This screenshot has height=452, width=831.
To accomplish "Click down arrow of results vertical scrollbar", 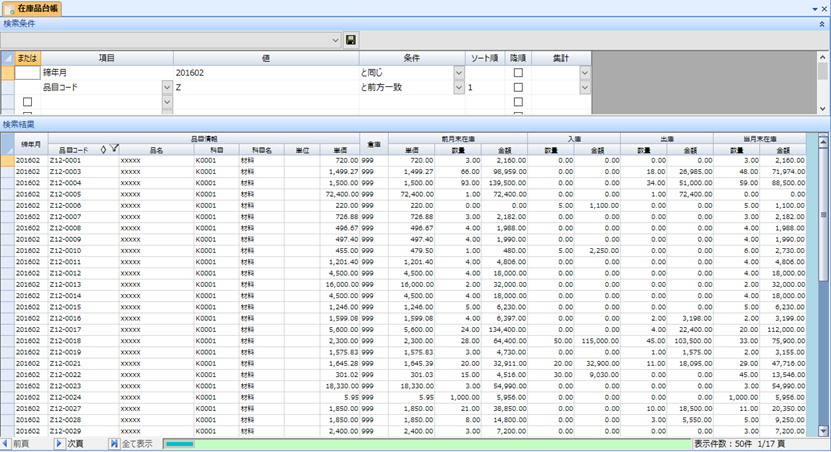I will click(823, 431).
